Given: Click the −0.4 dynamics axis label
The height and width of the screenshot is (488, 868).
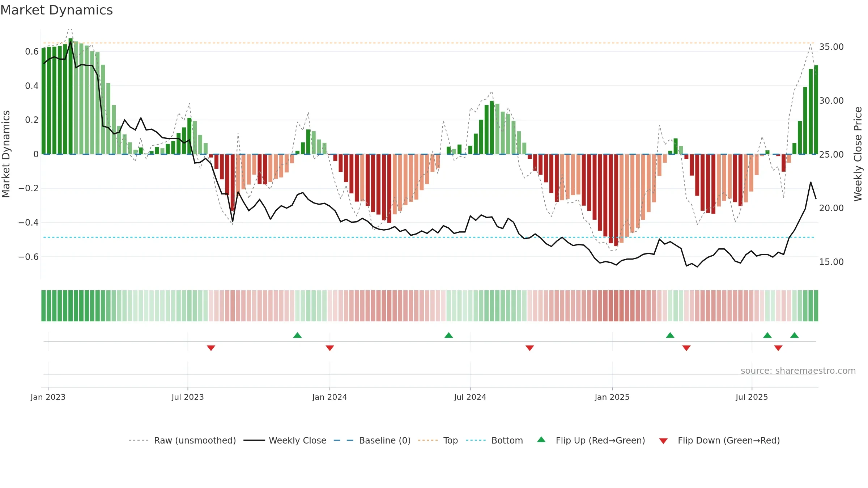Looking at the screenshot, I should pos(29,223).
